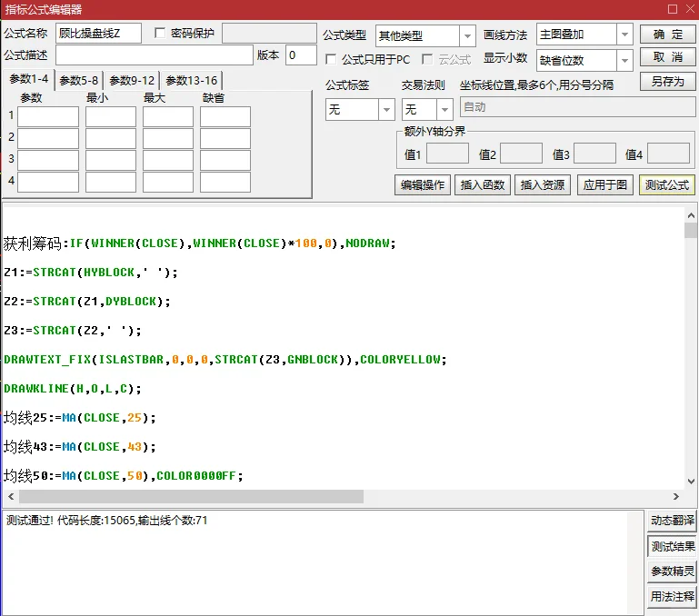699x616 pixels.
Task: Click the 均线25 code line
Action: click(x=80, y=418)
